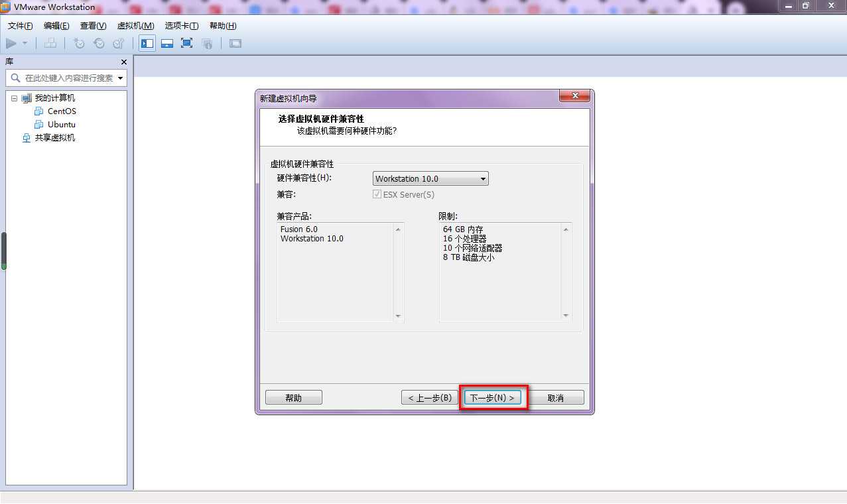The image size is (847, 504).
Task: Click the 上一步(B) back button
Action: [x=430, y=398]
